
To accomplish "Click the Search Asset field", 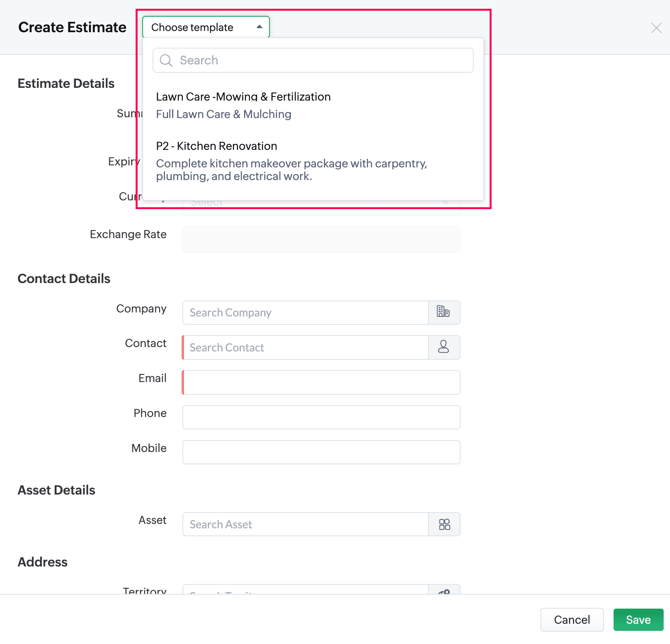I will click(305, 524).
